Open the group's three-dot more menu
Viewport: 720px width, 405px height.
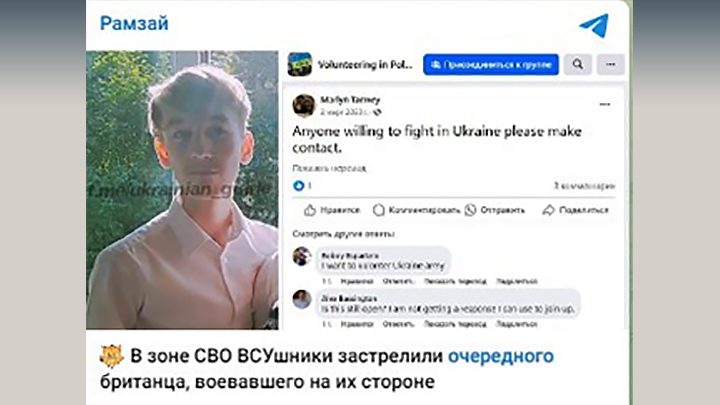tap(610, 64)
